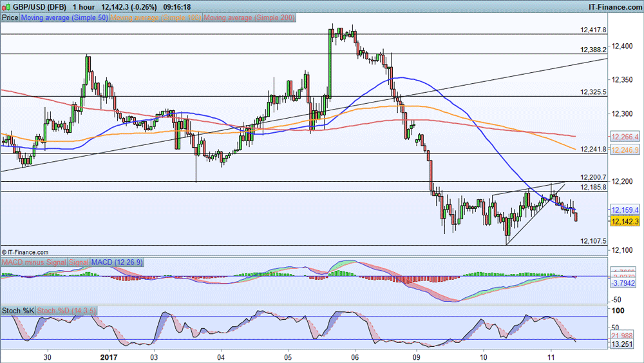Select Moving average (Simple 100) legend
The image size is (644, 363).
(x=156, y=17)
